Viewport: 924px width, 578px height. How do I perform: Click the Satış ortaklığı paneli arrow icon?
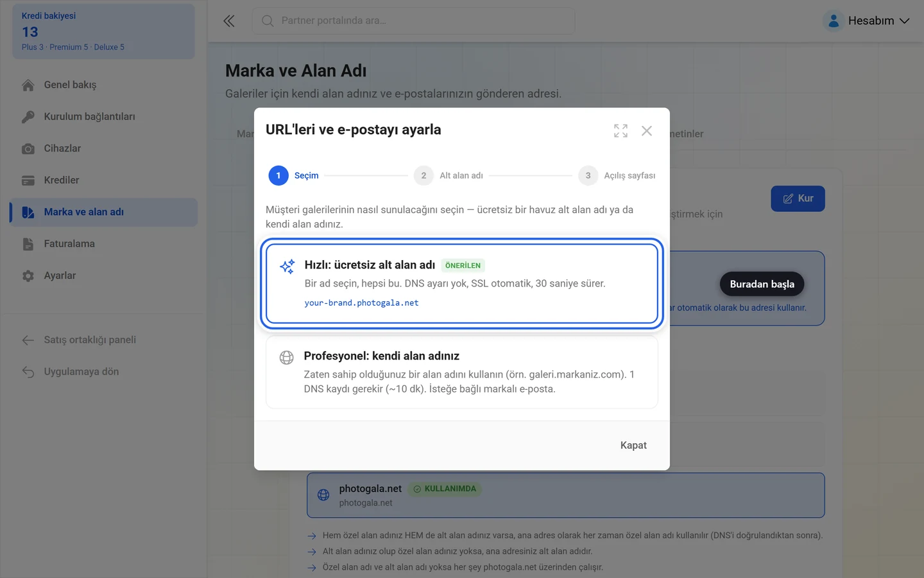tap(28, 340)
